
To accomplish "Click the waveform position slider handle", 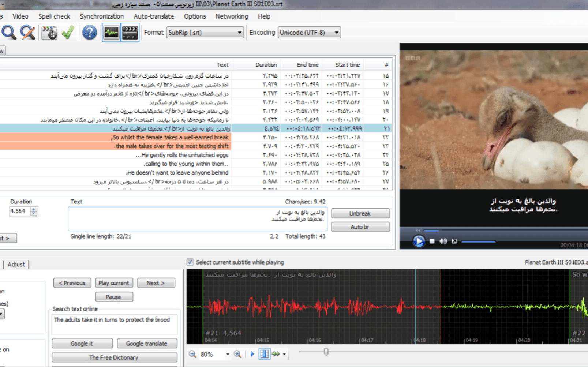I will 326,352.
